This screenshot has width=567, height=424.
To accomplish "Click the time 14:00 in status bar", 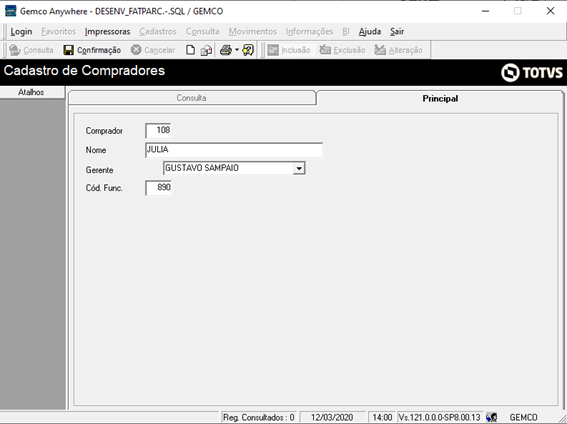I will pyautogui.click(x=382, y=417).
